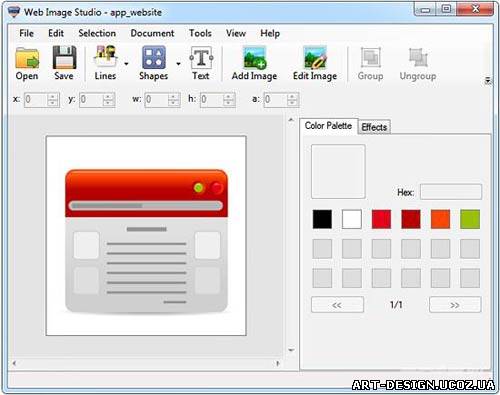Click the h field stepper arrows
The width and height of the screenshot is (500, 395).
pyautogui.click(x=229, y=99)
